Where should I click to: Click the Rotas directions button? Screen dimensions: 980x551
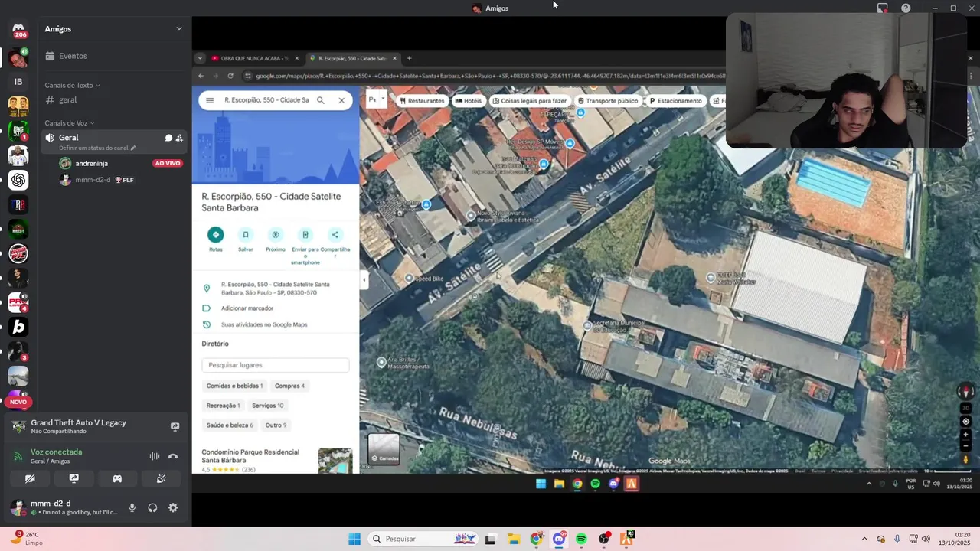point(216,240)
